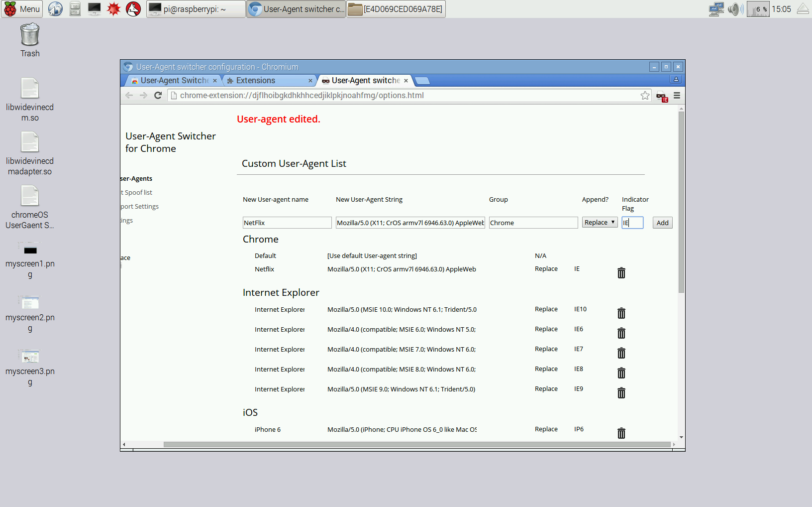Open the Trash on the desktop
The height and width of the screenshot is (507, 812).
pyautogui.click(x=30, y=40)
